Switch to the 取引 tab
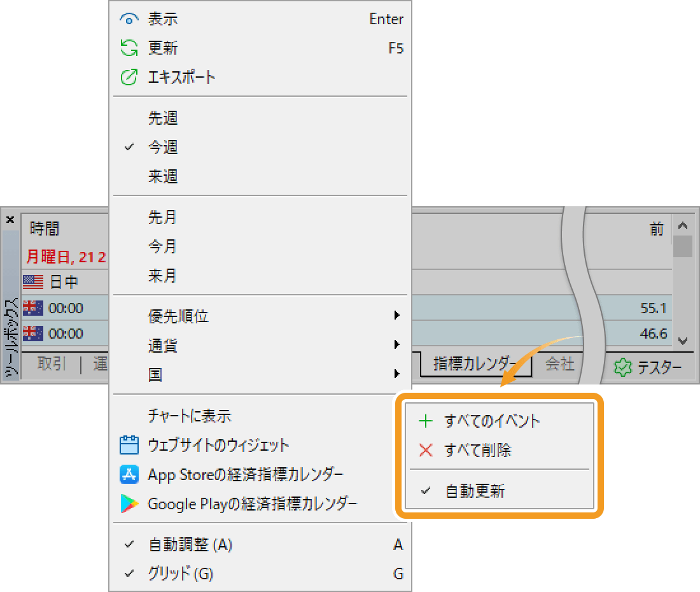This screenshot has width=700, height=592. pyautogui.click(x=52, y=364)
